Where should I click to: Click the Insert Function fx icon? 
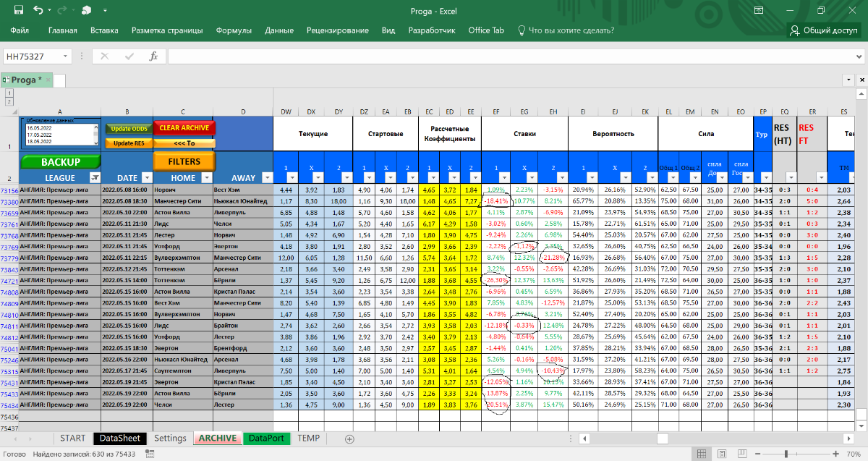pyautogui.click(x=153, y=56)
